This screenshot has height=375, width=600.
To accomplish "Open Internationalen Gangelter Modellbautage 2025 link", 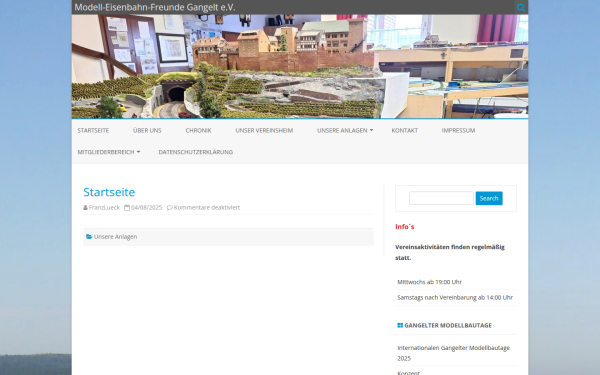I will tap(453, 353).
